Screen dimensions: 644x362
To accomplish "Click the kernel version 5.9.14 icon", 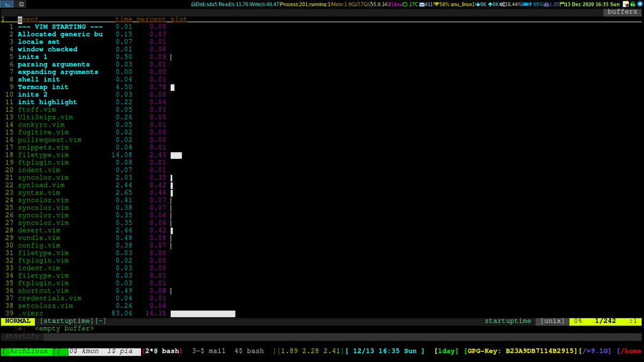I will pyautogui.click(x=371, y=4).
